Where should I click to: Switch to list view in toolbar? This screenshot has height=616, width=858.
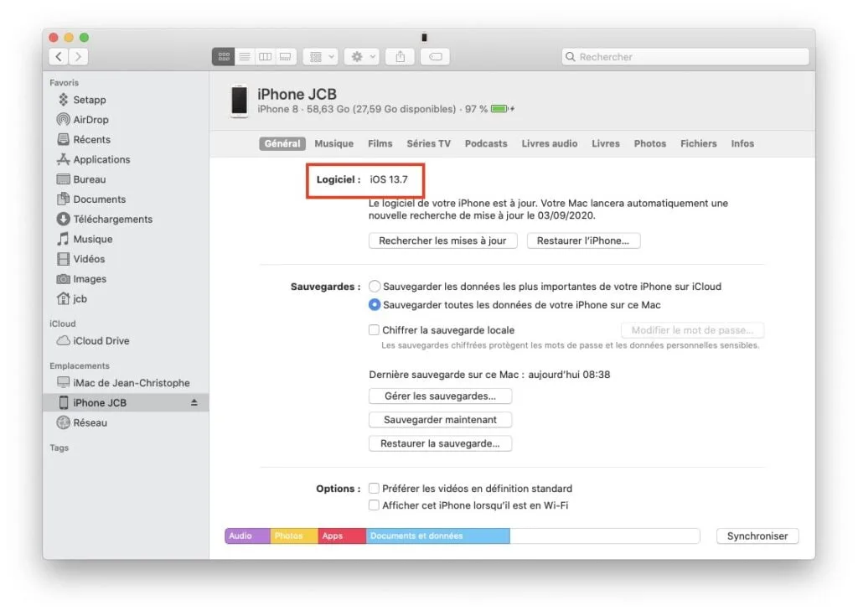[x=245, y=57]
